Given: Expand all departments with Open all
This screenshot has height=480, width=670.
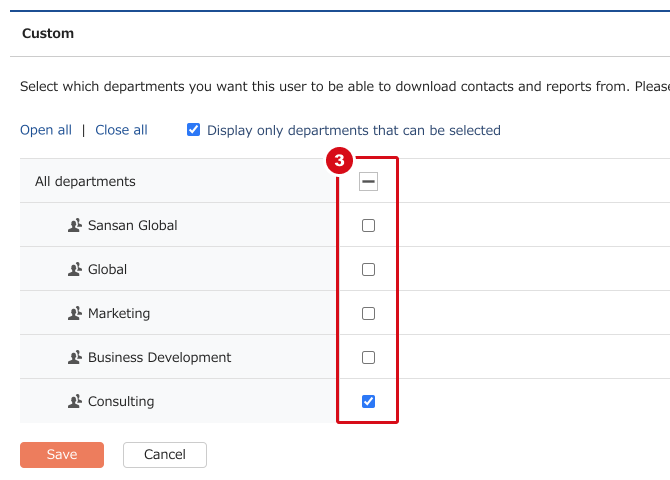Looking at the screenshot, I should (x=46, y=130).
